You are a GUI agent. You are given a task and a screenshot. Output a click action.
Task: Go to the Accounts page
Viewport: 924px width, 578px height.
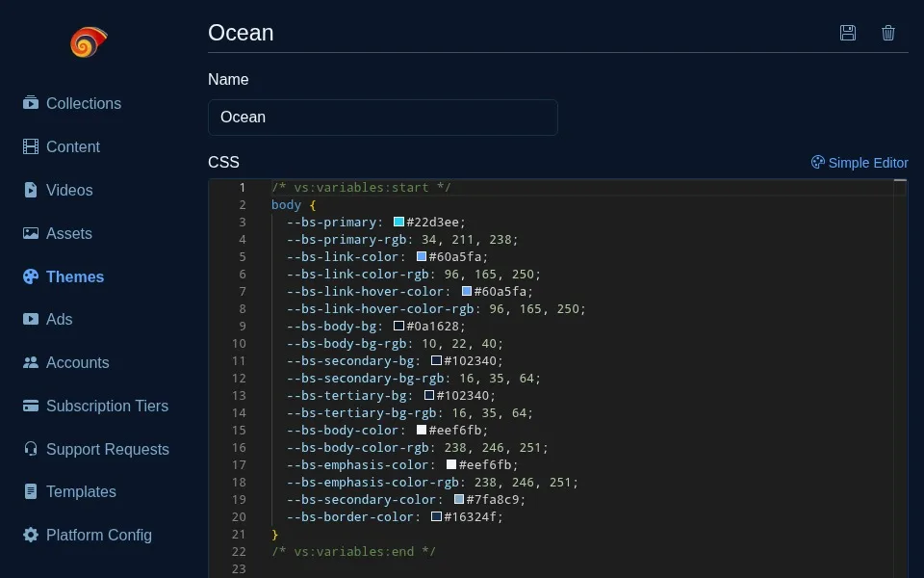pos(78,363)
